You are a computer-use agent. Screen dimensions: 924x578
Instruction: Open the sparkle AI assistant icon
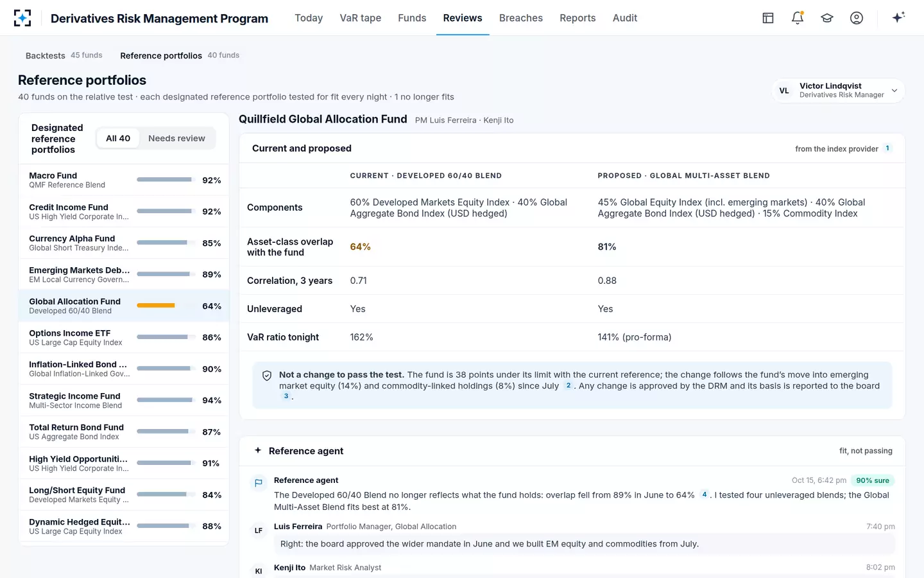click(898, 17)
